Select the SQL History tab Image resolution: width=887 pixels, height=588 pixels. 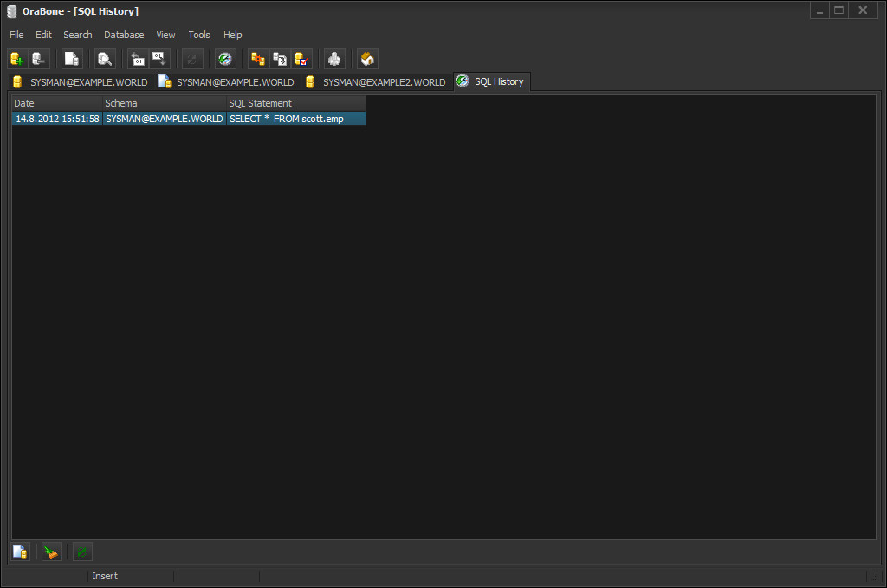coord(492,81)
